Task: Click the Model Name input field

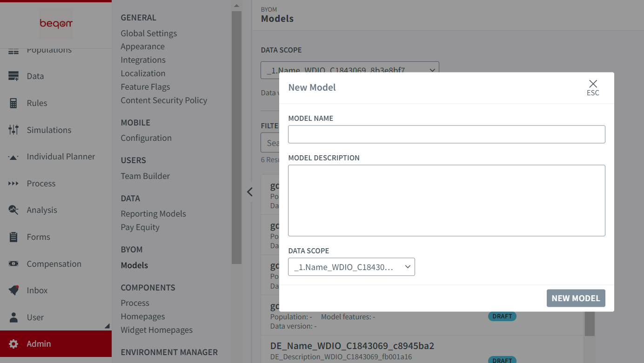Action: [x=446, y=134]
